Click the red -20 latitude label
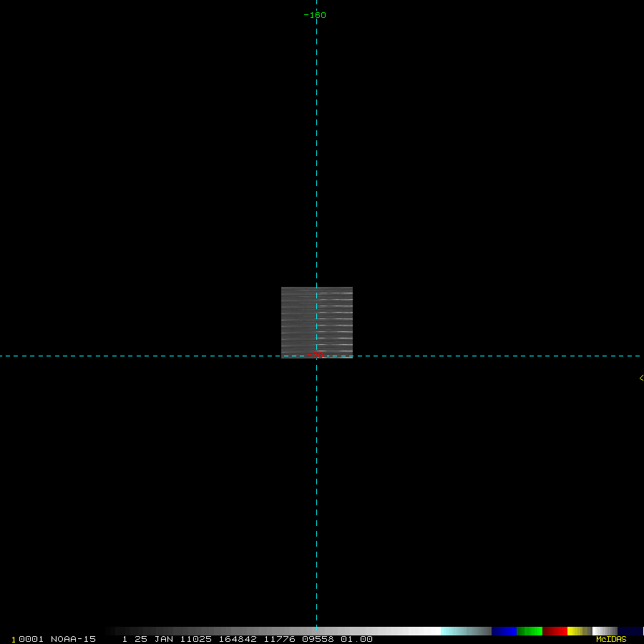Viewport: 644px width, 644px height. click(315, 355)
